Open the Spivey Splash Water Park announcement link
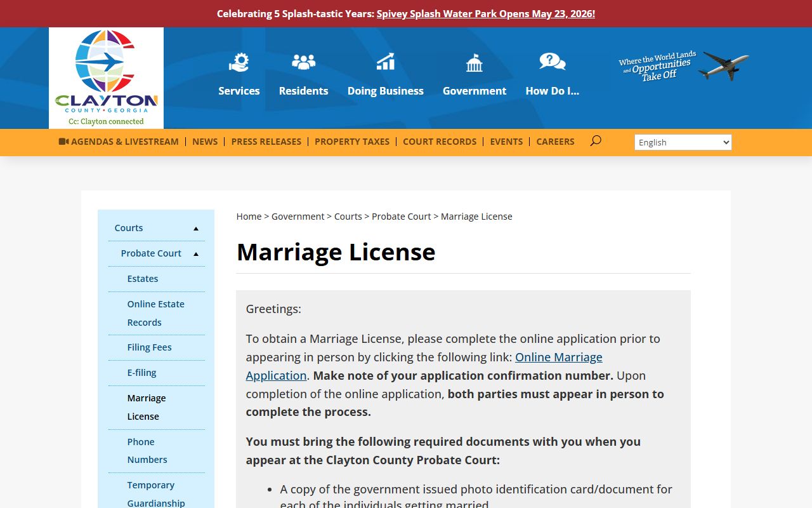 (486, 13)
